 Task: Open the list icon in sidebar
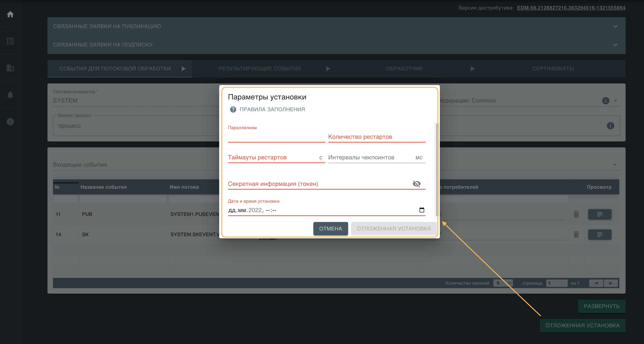point(10,41)
